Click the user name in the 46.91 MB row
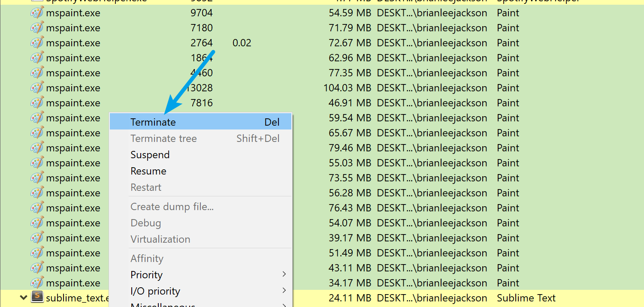The width and height of the screenshot is (644, 307). click(x=432, y=103)
